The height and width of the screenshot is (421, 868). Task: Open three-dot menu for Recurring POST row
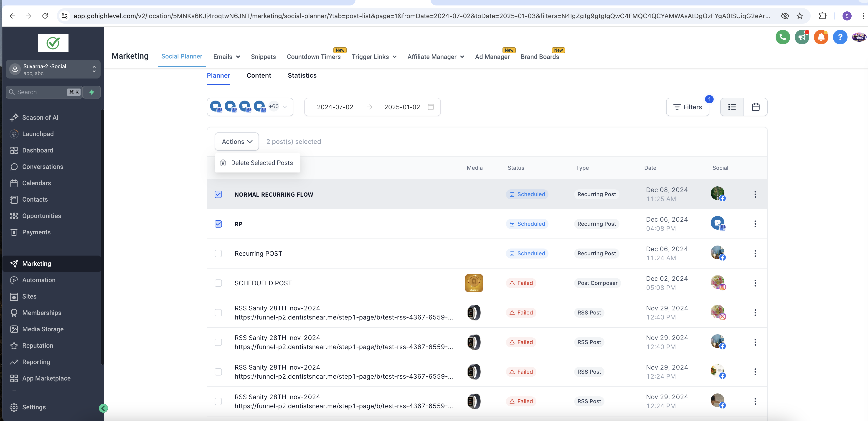pos(755,254)
